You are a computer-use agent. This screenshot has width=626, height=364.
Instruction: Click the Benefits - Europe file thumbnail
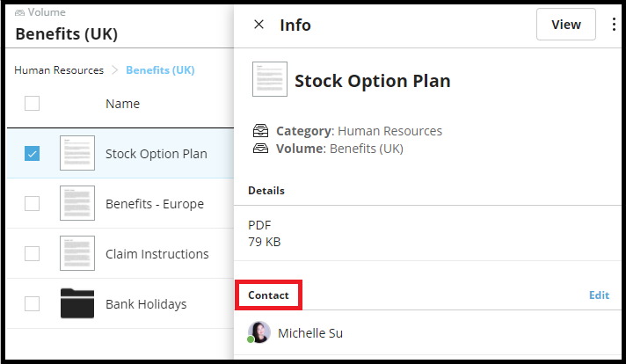[77, 203]
